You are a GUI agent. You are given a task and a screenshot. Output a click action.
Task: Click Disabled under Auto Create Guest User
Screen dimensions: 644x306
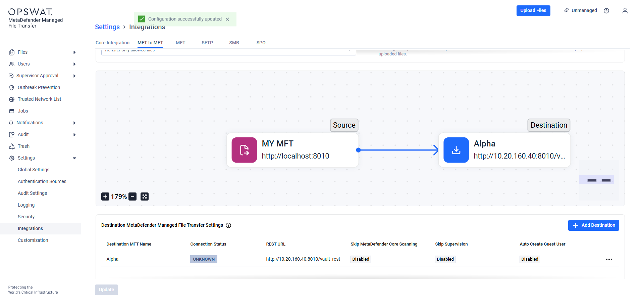(530, 259)
